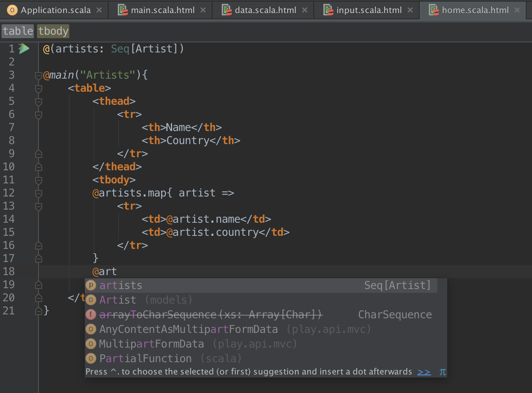Collapse the @main block fold marker
This screenshot has height=393, width=532.
pyautogui.click(x=38, y=76)
